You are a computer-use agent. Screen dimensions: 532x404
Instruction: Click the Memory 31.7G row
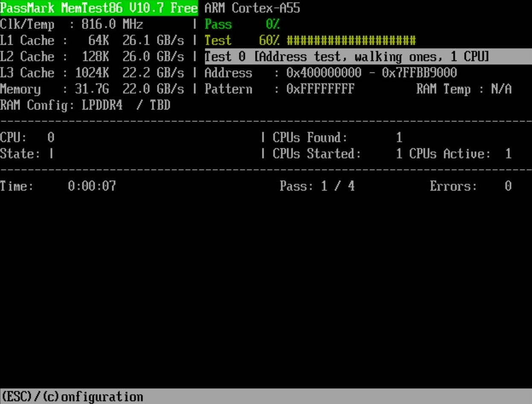[92, 89]
